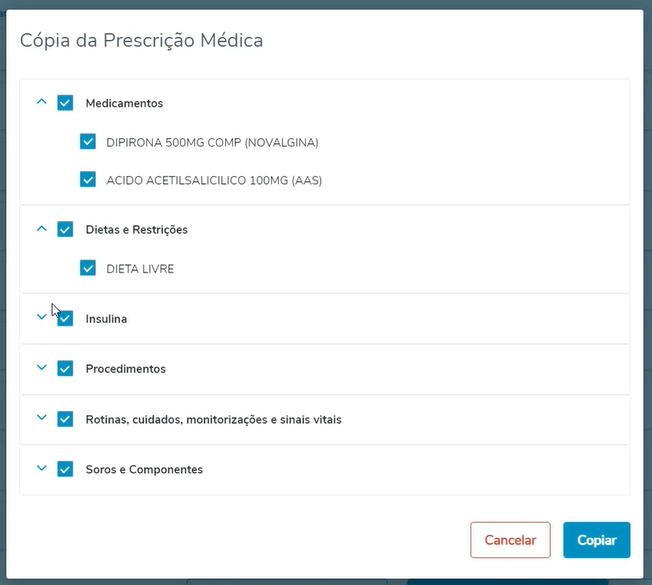Click the Medicamentos section label
The height and width of the screenshot is (585, 652).
124,103
